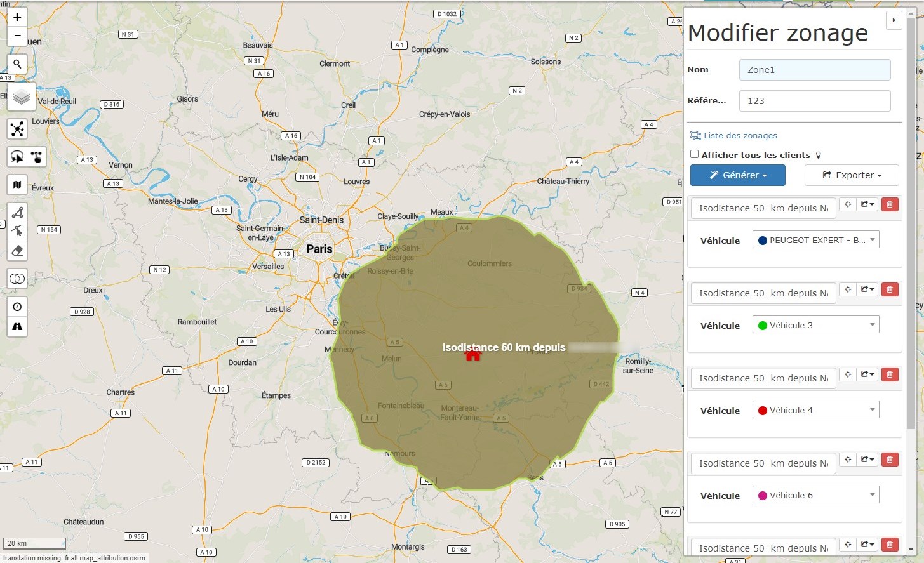Open export options for Véhicule 6 zone
This screenshot has width=924, height=563.
point(867,460)
